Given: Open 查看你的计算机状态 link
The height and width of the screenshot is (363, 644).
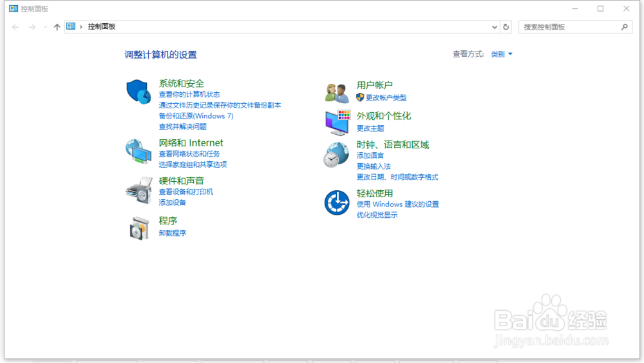Looking at the screenshot, I should click(189, 95).
